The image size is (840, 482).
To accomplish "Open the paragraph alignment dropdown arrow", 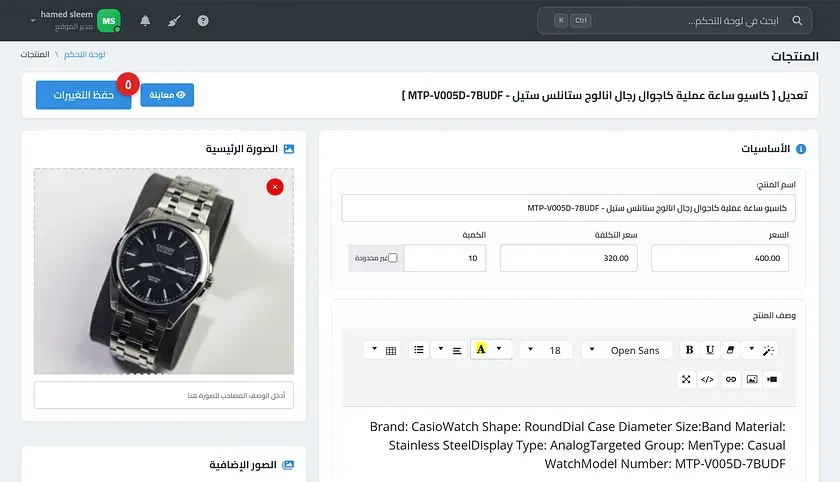I will pos(441,349).
